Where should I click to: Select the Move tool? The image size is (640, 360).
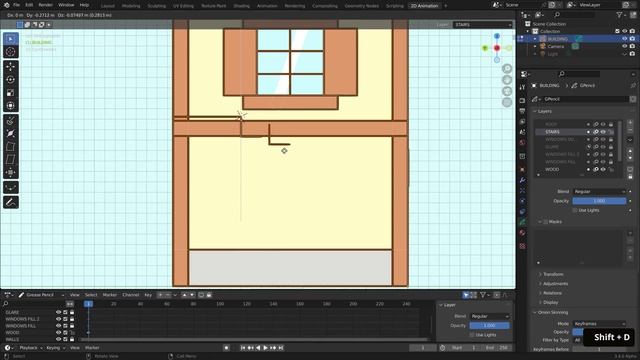11,67
